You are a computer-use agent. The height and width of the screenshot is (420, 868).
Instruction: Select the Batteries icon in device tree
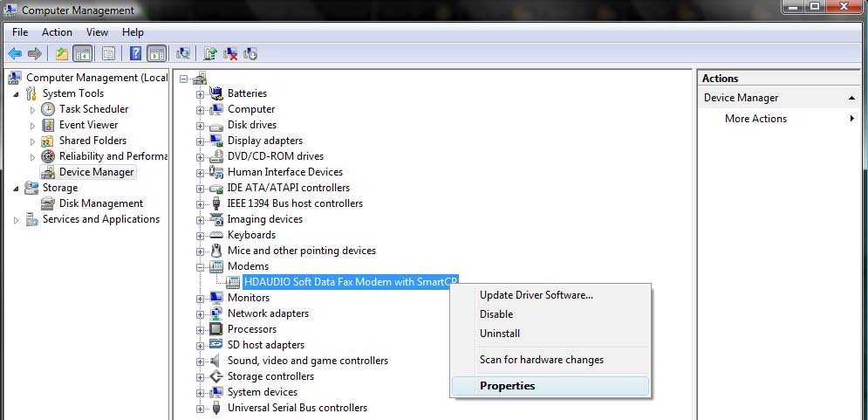[x=215, y=93]
